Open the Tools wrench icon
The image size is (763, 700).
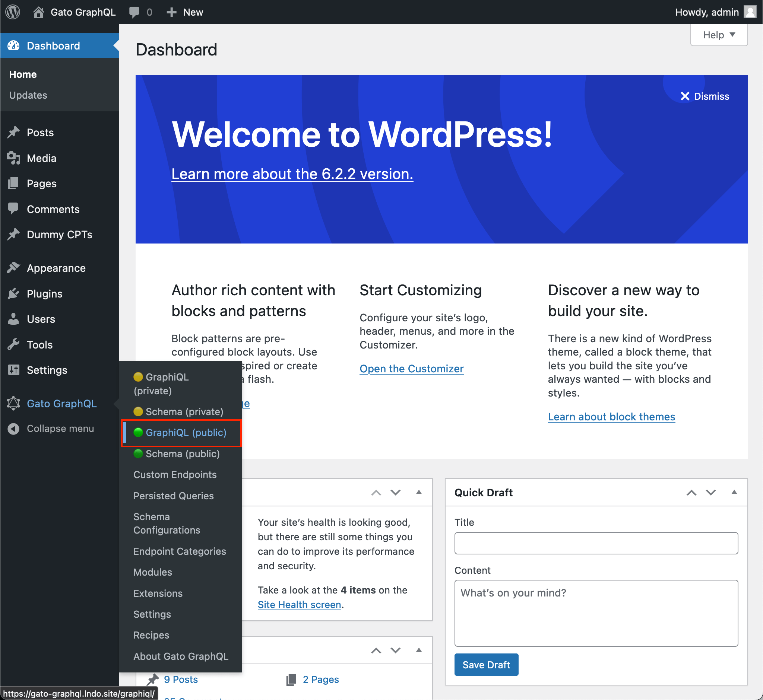pos(14,344)
